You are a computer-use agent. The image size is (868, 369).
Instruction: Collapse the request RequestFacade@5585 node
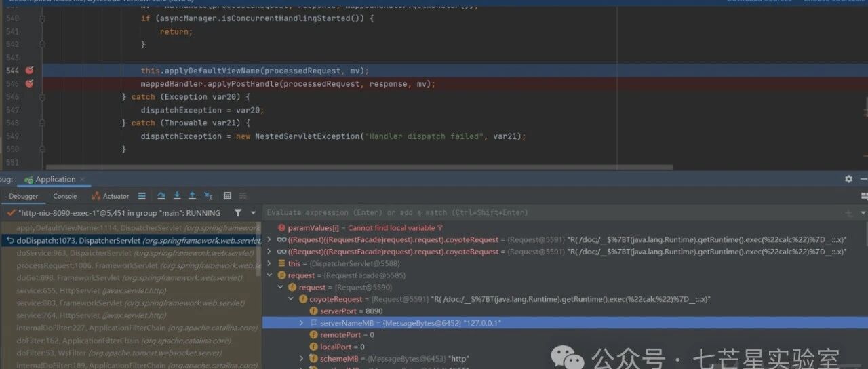click(x=270, y=275)
